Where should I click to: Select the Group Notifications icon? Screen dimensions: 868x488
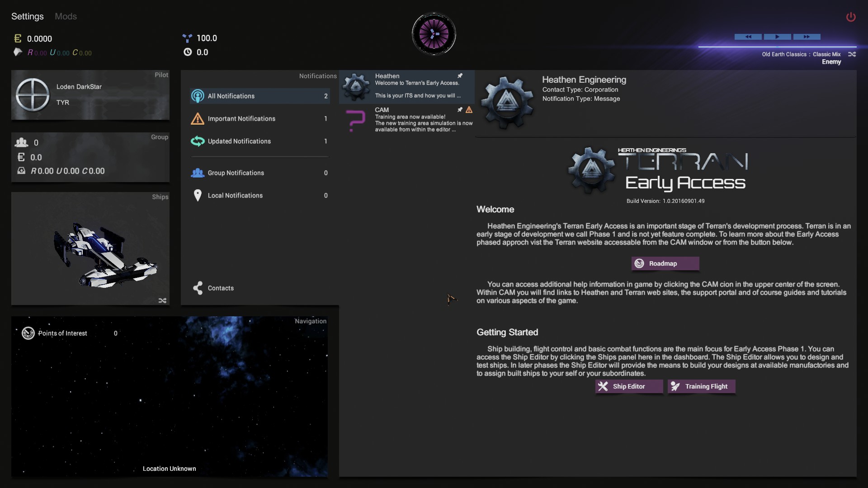coord(198,173)
